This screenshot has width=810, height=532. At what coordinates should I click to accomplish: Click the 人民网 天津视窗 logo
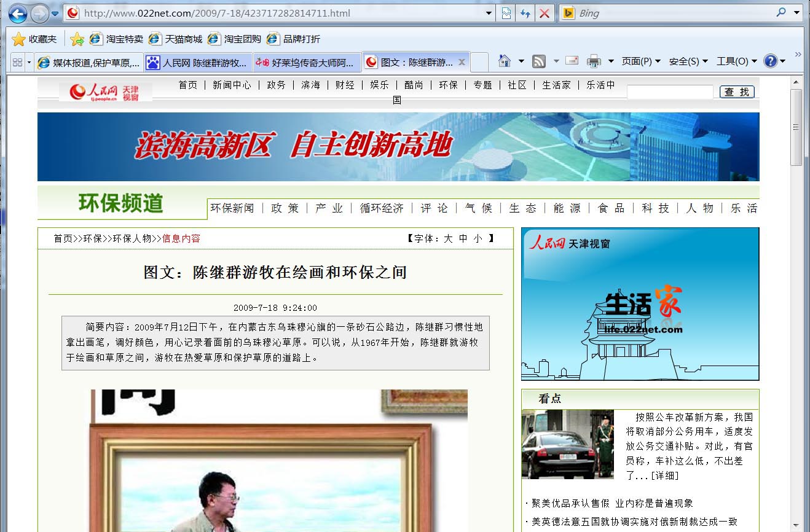click(106, 92)
